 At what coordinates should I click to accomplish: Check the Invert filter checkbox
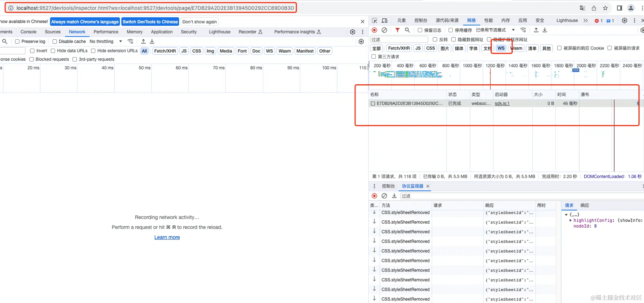point(32,51)
